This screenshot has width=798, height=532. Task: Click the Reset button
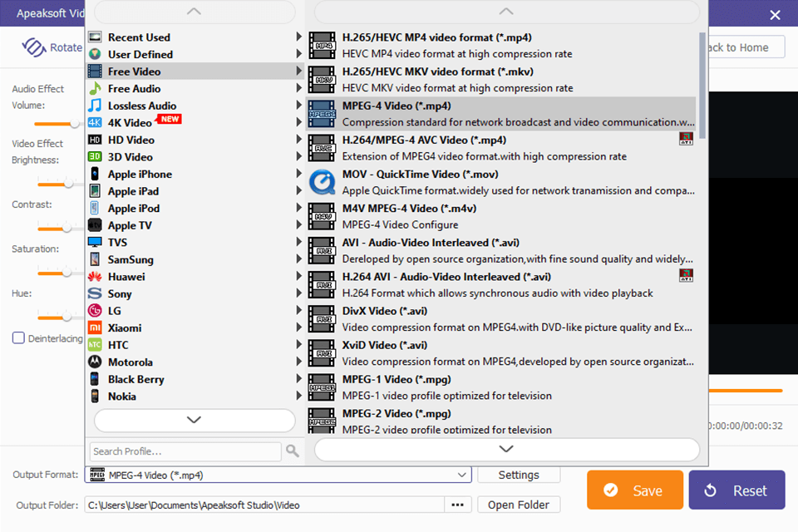click(x=736, y=490)
